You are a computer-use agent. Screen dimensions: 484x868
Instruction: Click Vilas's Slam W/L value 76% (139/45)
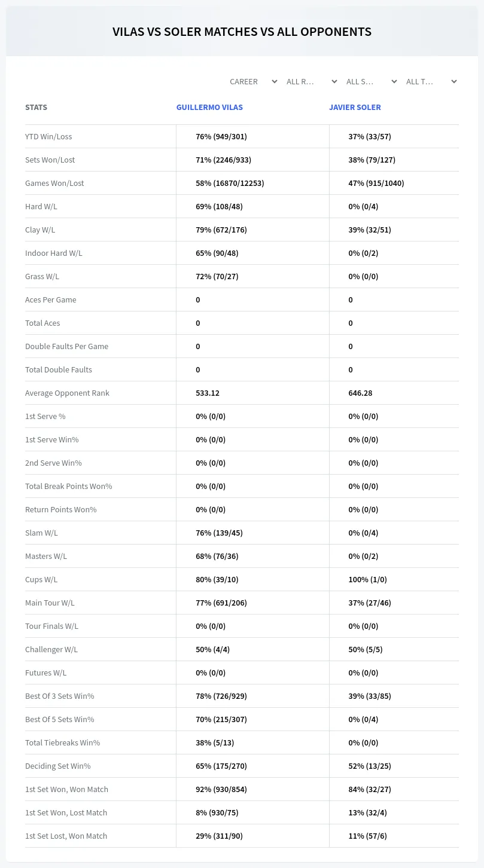pyautogui.click(x=219, y=533)
